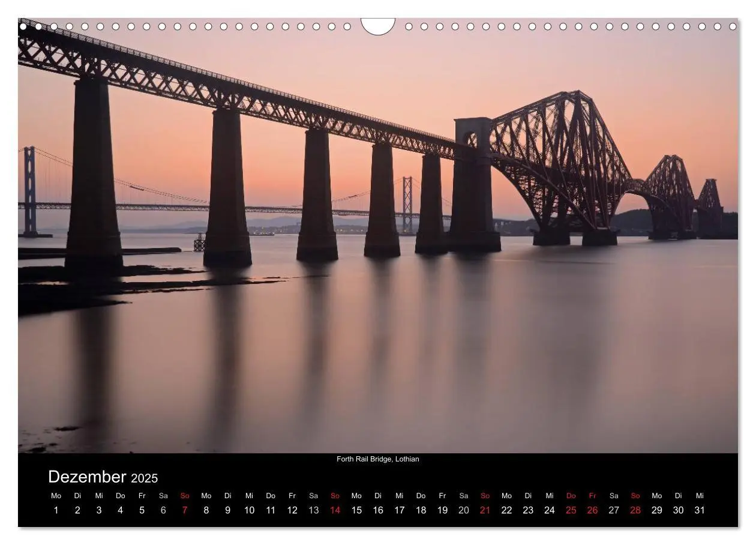Select date 8 in the calendar

pos(206,510)
